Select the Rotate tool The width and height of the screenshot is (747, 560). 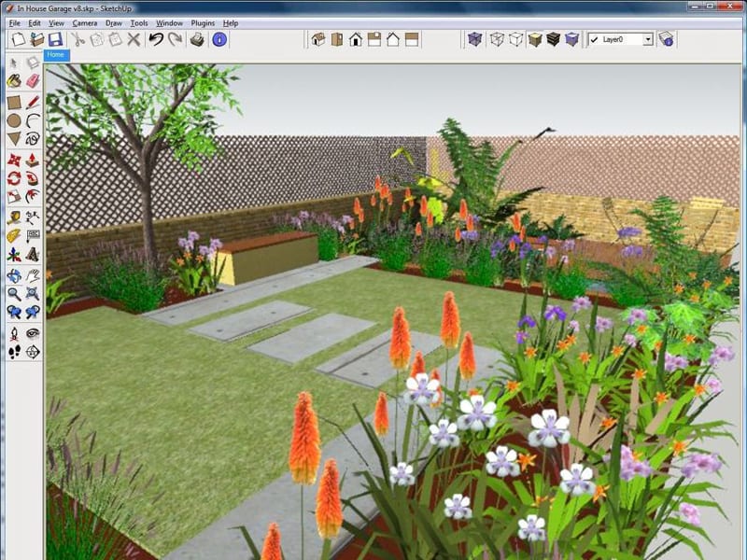(x=14, y=178)
